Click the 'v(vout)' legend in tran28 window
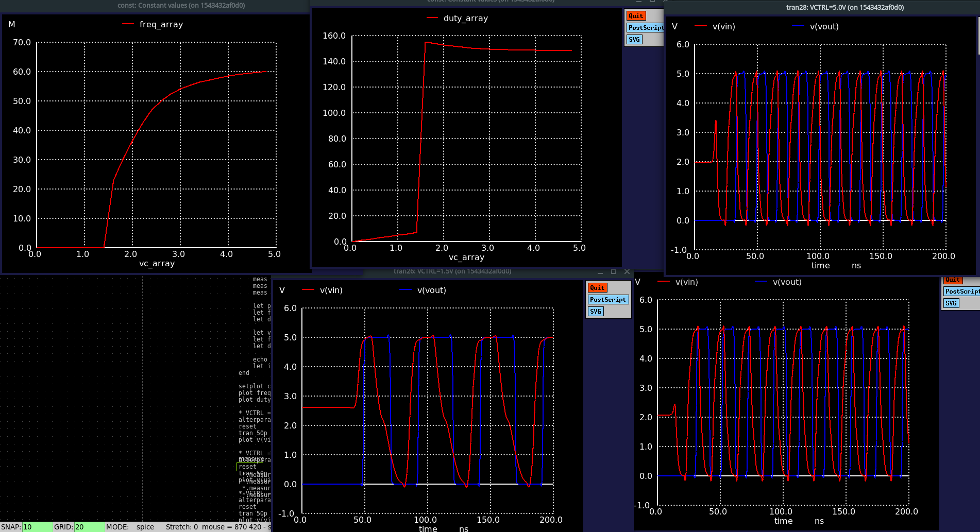 (824, 26)
